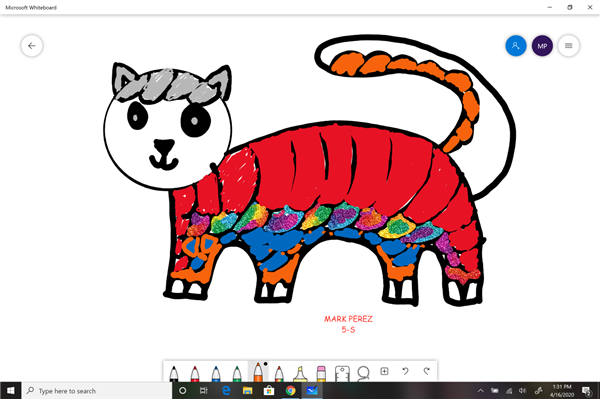600x399 pixels.
Task: Select the red pen tool
Action: pyautogui.click(x=195, y=373)
